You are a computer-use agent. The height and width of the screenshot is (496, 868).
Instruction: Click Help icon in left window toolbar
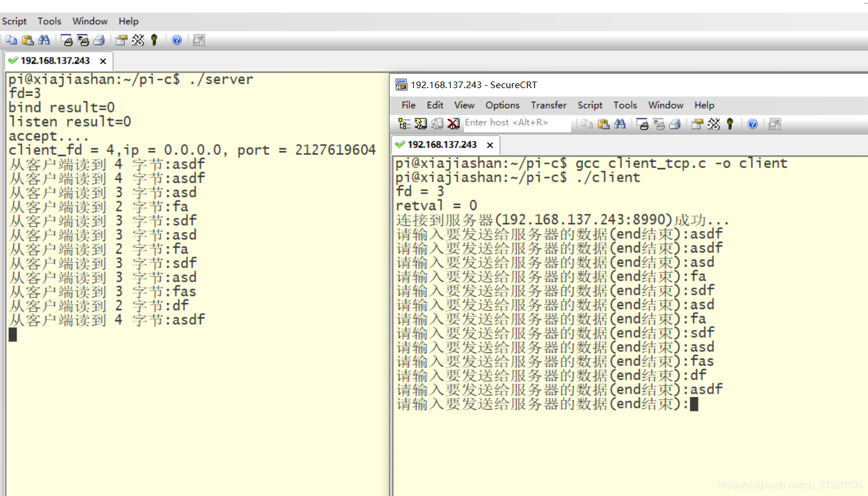(177, 40)
